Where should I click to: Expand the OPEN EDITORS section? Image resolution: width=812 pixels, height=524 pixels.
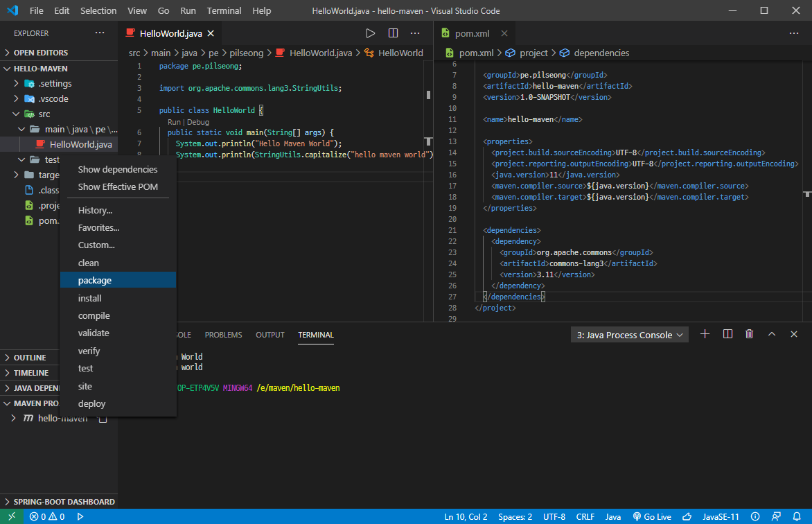58,53
